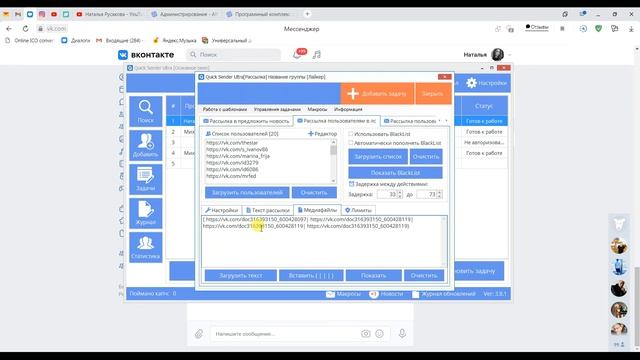Click Загрузить текст button

(x=241, y=276)
